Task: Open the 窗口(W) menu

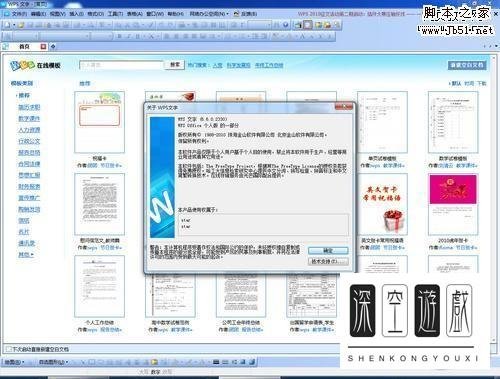Action: pyautogui.click(x=155, y=14)
